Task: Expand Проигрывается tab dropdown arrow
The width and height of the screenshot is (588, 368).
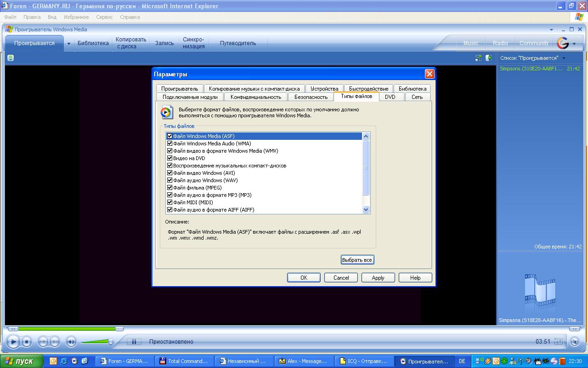Action: [69, 44]
